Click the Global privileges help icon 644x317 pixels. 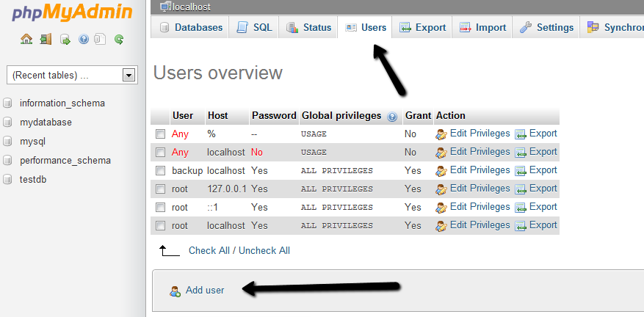392,117
